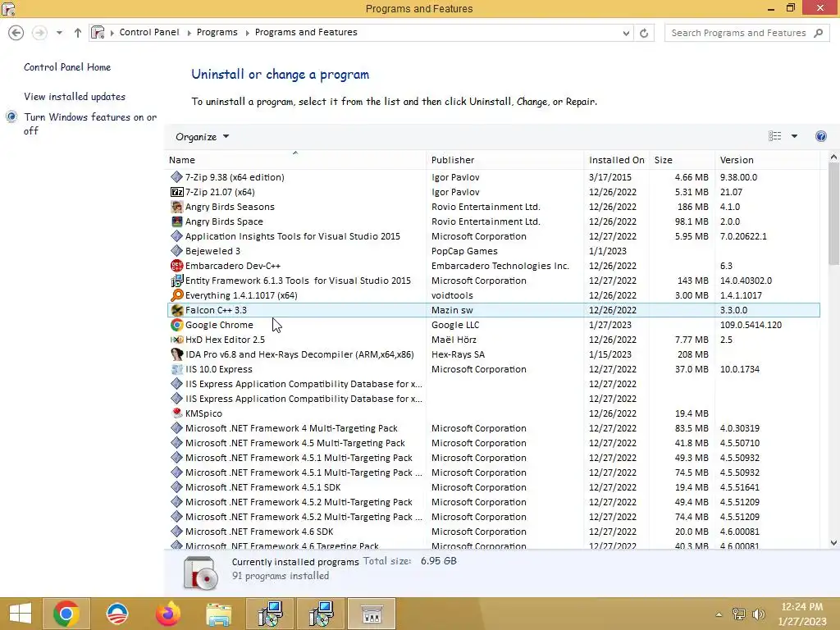Click the Falcon C++ 3.3 icon
840x630 pixels.
[x=177, y=310]
